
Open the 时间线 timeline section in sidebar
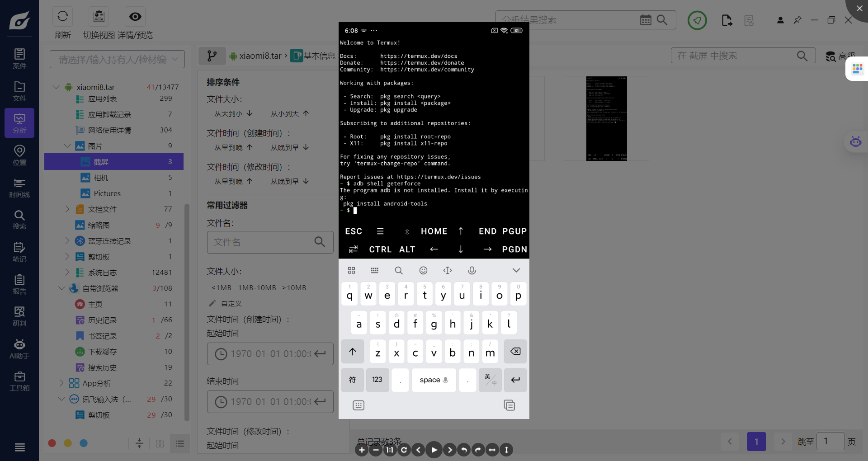[19, 188]
